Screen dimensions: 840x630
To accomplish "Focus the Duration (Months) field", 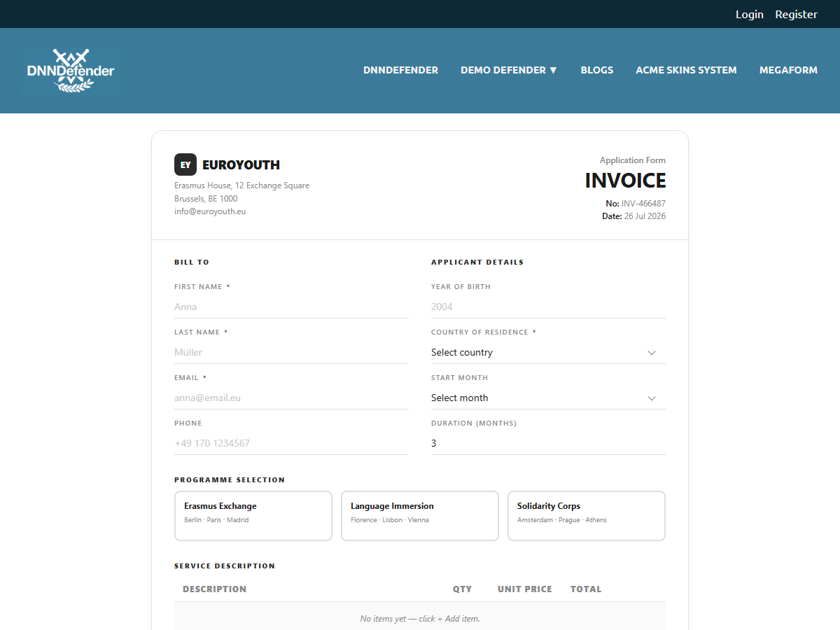I will coord(548,443).
